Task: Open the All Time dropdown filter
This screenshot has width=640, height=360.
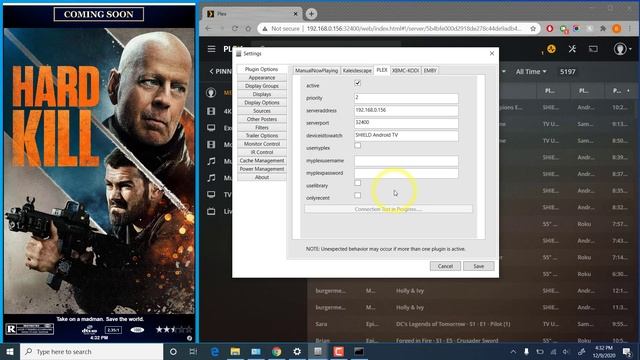Action: [x=531, y=71]
